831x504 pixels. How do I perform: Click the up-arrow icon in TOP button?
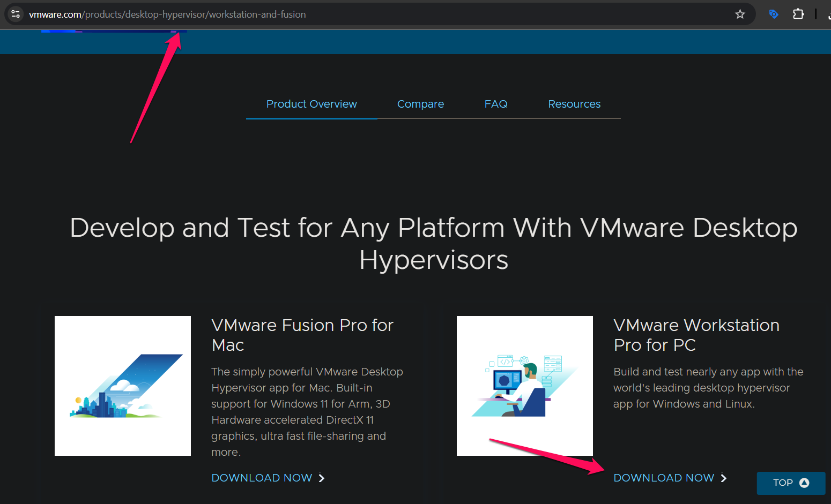(x=804, y=483)
